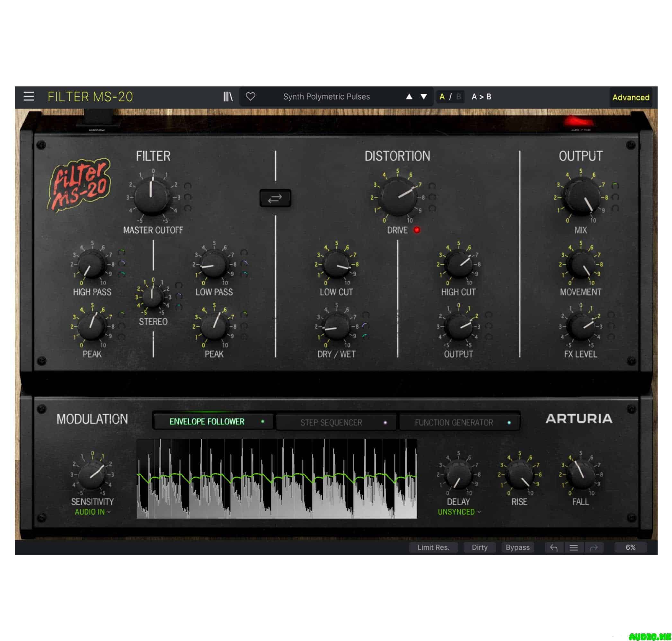Toggle Function Generator on/off dot
Screen dimensions: 672x641
[509, 422]
